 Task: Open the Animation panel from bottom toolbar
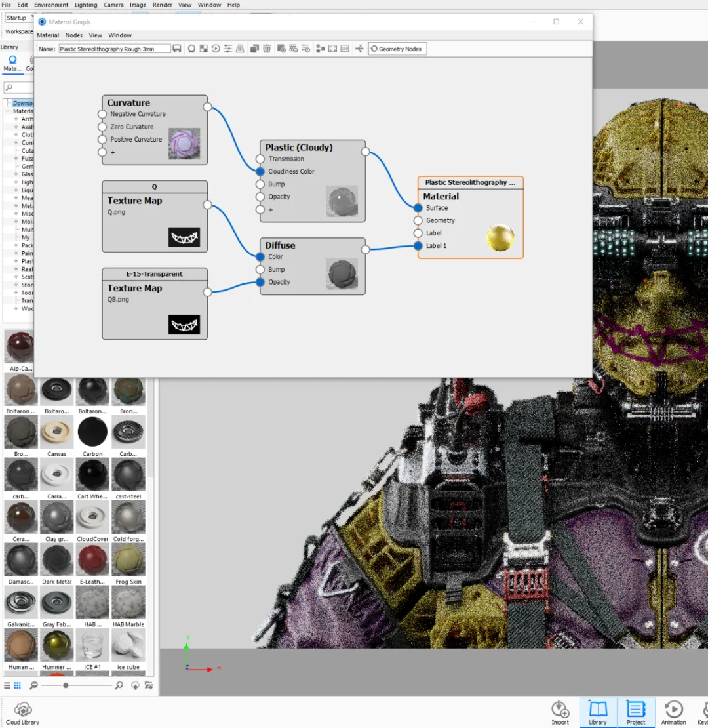674,713
